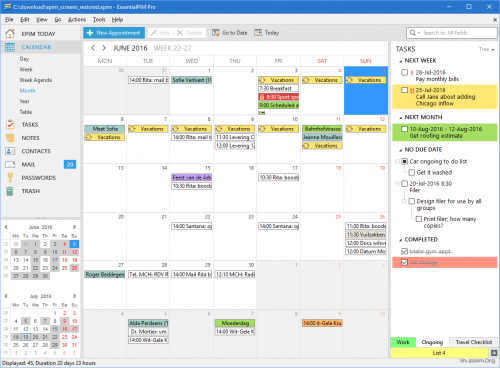This screenshot has height=368, width=500.
Task: Click the search magnifier icon
Action: (x=412, y=33)
